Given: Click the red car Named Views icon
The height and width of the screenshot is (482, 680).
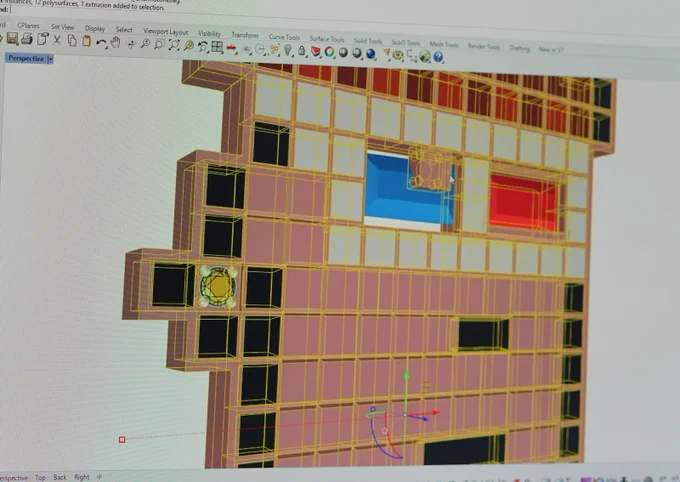Looking at the screenshot, I should 232,48.
